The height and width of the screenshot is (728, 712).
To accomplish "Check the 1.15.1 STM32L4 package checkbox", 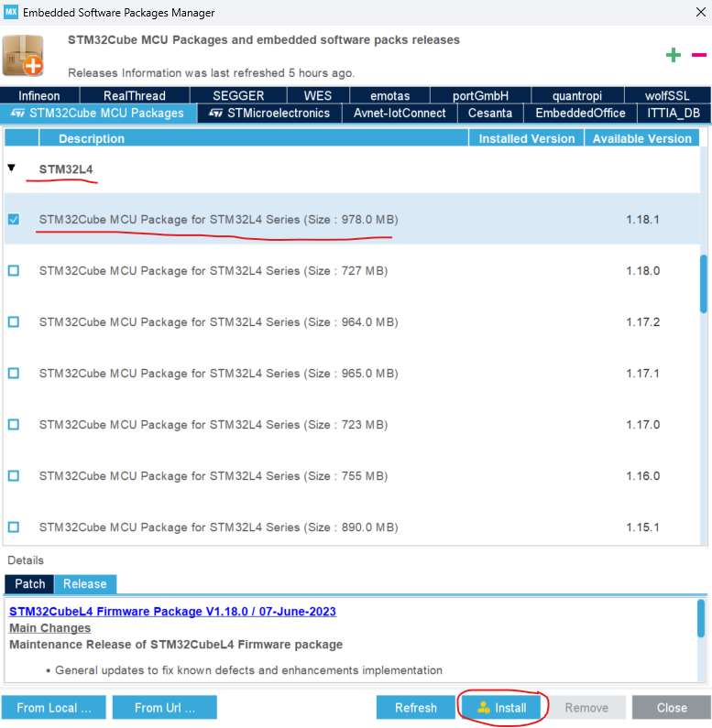I will (x=14, y=527).
